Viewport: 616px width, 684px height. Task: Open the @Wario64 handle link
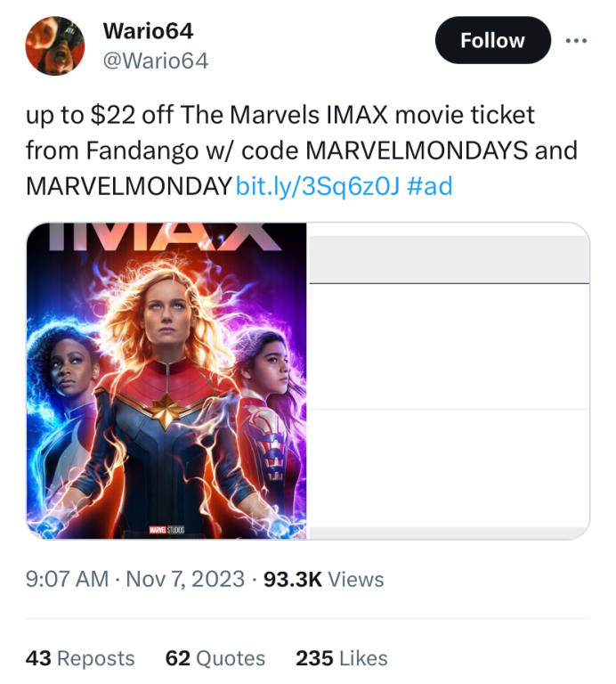(x=156, y=61)
